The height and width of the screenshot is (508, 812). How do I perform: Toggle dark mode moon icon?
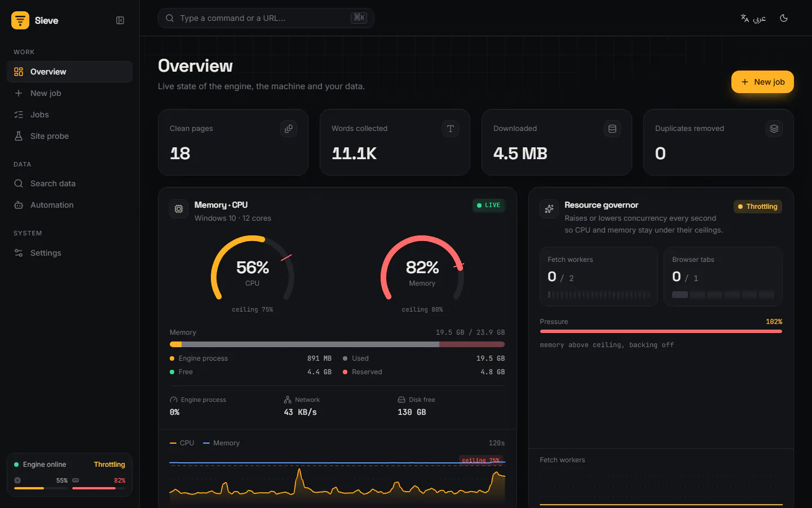(784, 18)
